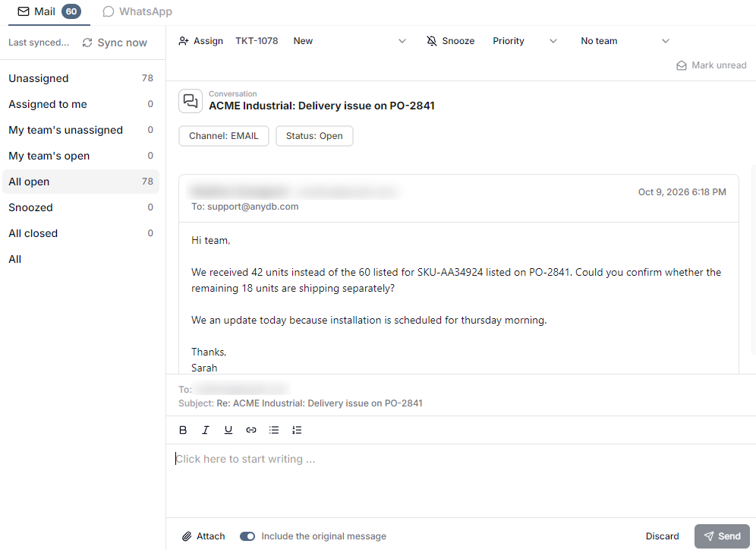The width and height of the screenshot is (756, 550).
Task: Switch to the WhatsApp tab
Action: (137, 11)
